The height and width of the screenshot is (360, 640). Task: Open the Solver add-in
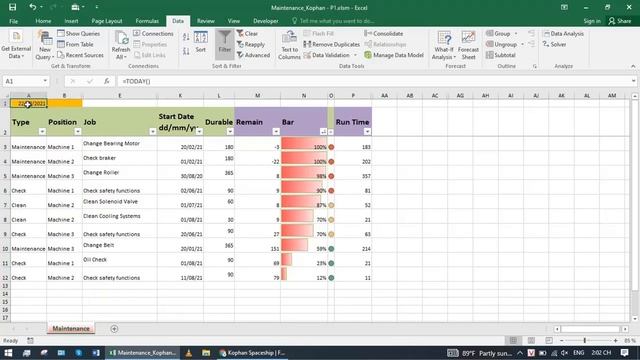(554, 44)
